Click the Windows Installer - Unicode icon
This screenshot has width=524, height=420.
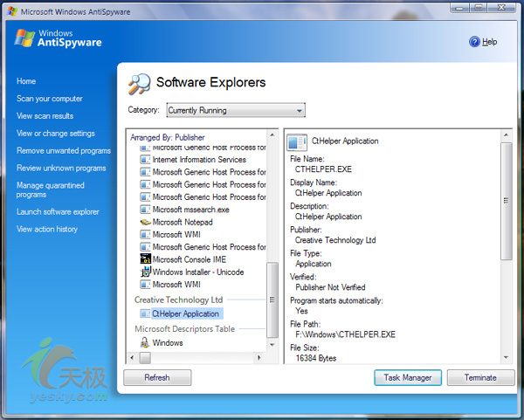click(145, 272)
